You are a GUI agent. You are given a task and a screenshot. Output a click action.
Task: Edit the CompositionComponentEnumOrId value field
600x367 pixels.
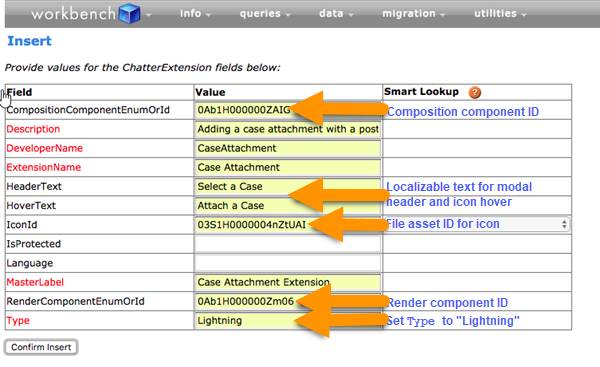(288, 110)
